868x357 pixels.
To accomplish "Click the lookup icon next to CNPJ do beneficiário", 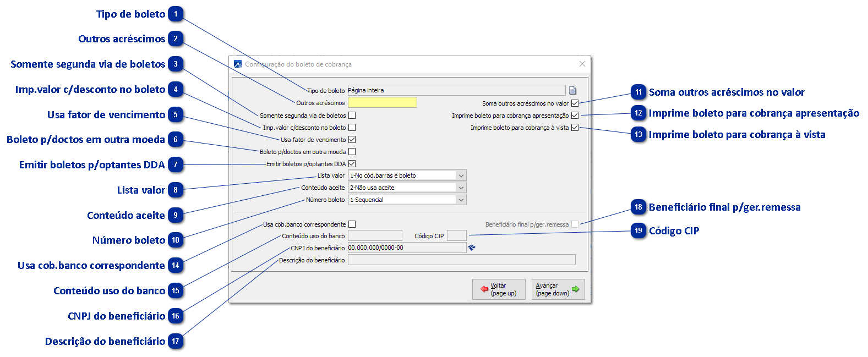I will pyautogui.click(x=472, y=248).
